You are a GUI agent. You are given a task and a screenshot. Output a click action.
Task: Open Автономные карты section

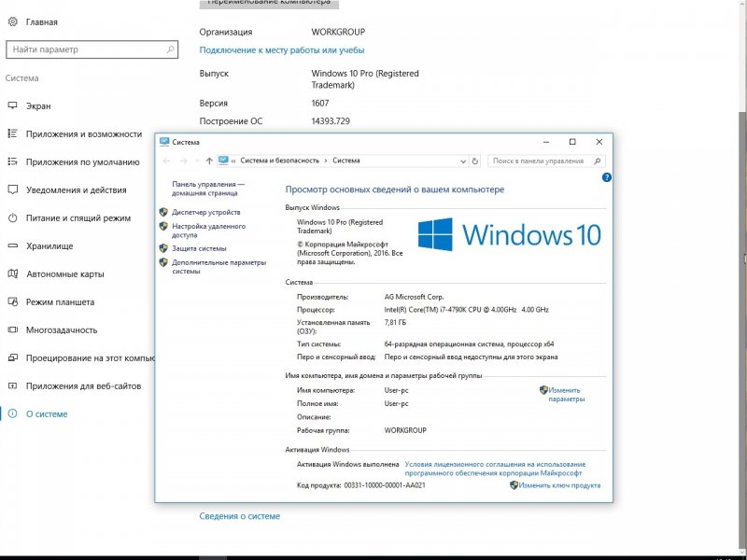point(64,273)
